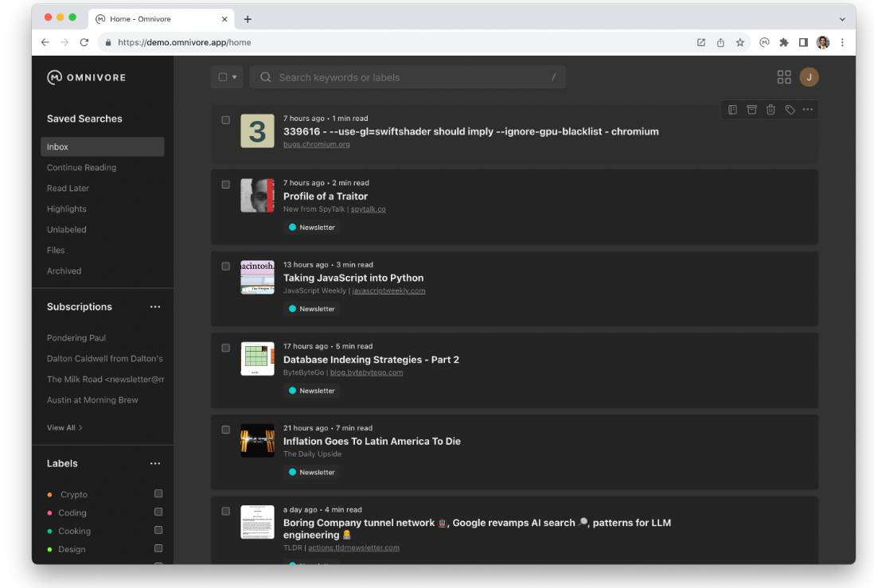
Task: Select the Unlabeled saved search
Action: click(x=66, y=230)
